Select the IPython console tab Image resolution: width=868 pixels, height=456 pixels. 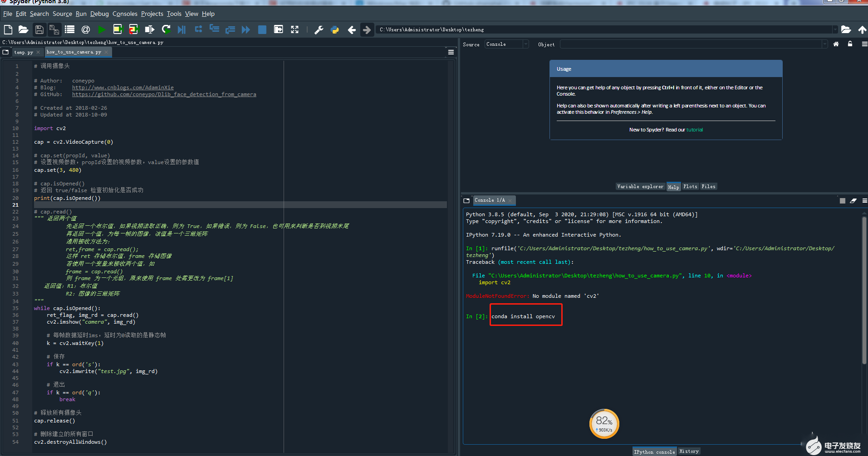coord(654,452)
